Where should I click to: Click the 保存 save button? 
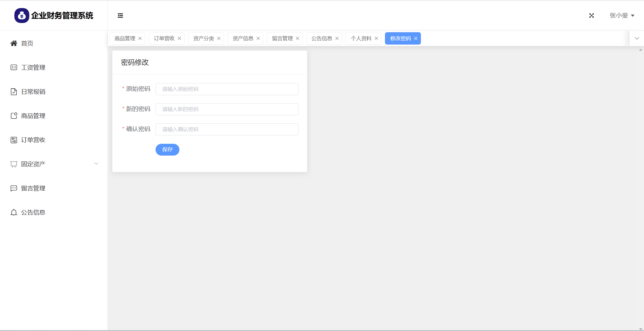coord(167,150)
